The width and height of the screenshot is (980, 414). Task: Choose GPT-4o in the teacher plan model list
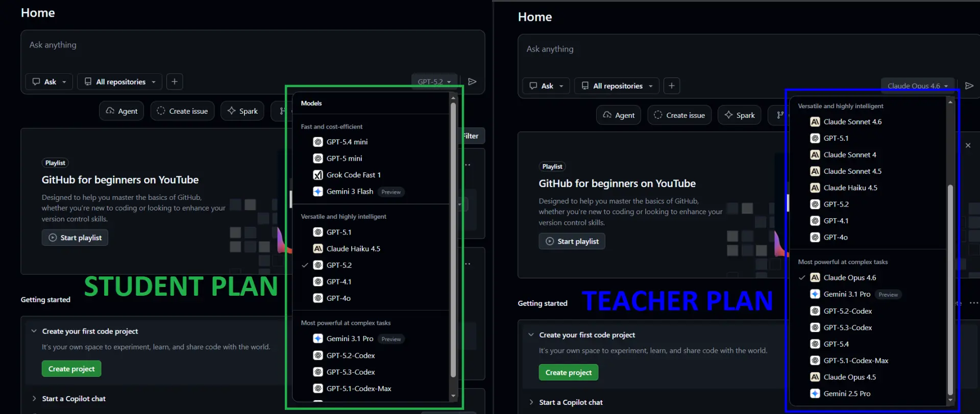(868, 237)
